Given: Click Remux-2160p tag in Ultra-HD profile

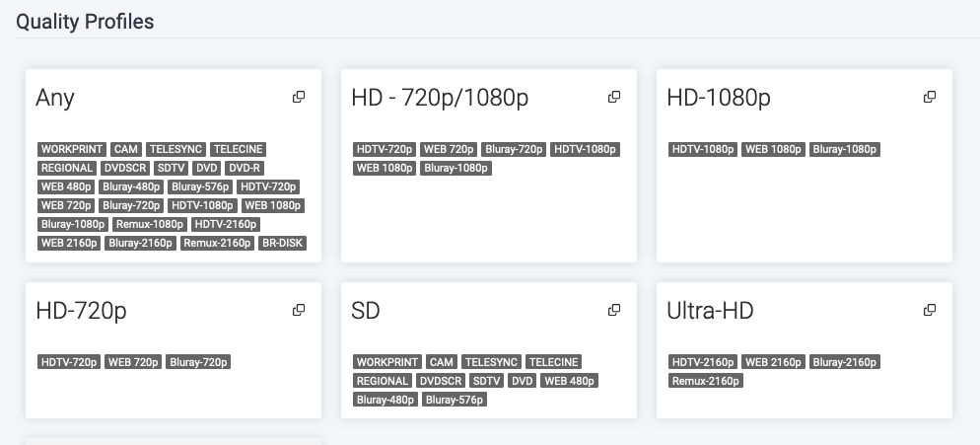Looking at the screenshot, I should [706, 381].
